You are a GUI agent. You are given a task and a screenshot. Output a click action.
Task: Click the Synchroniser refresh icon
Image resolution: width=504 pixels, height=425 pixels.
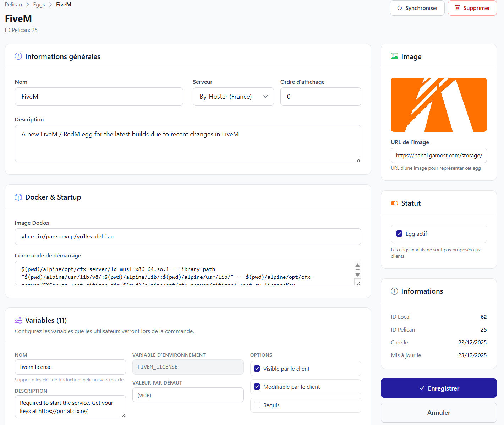coord(399,8)
